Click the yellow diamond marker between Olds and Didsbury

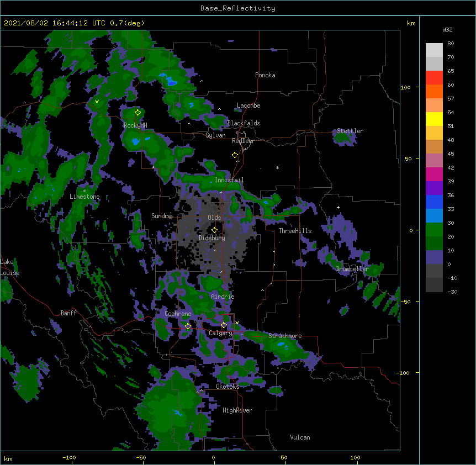[x=214, y=230]
